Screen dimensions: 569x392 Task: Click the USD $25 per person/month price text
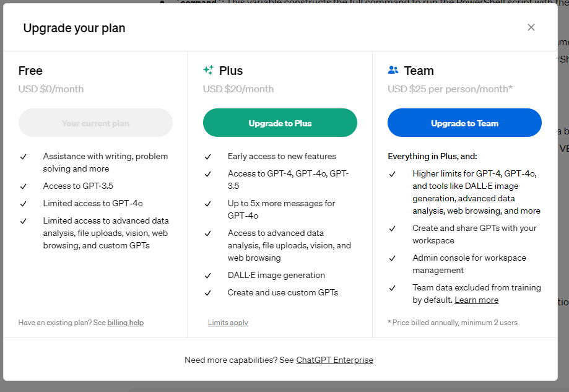point(450,89)
